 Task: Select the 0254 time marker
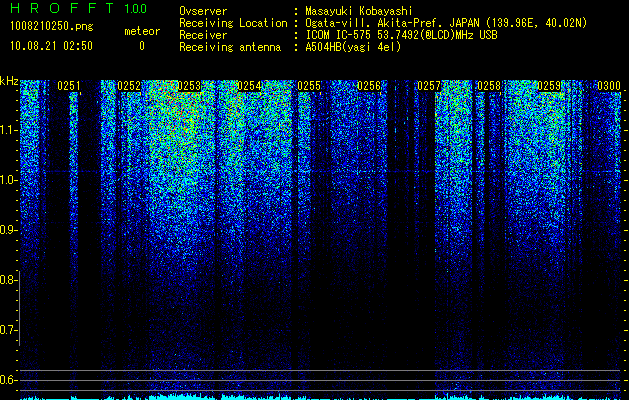(249, 86)
